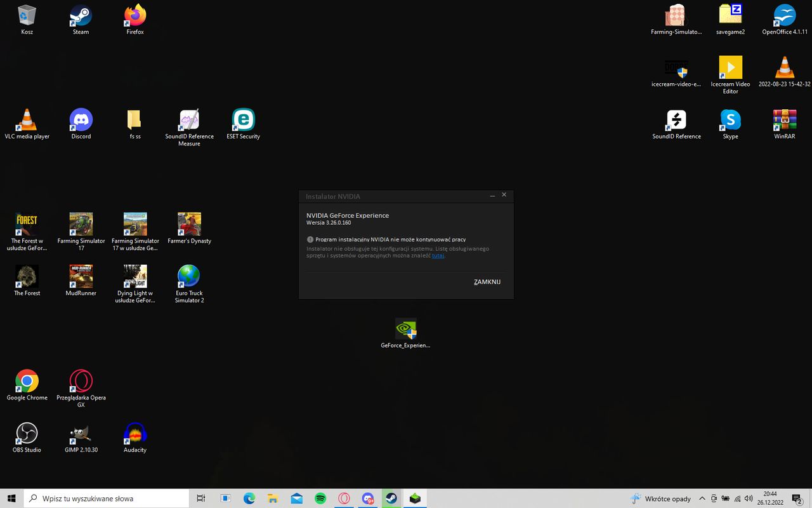Image resolution: width=812 pixels, height=508 pixels.
Task: Open the clock showing 20:44 26.12.2022
Action: [770, 498]
